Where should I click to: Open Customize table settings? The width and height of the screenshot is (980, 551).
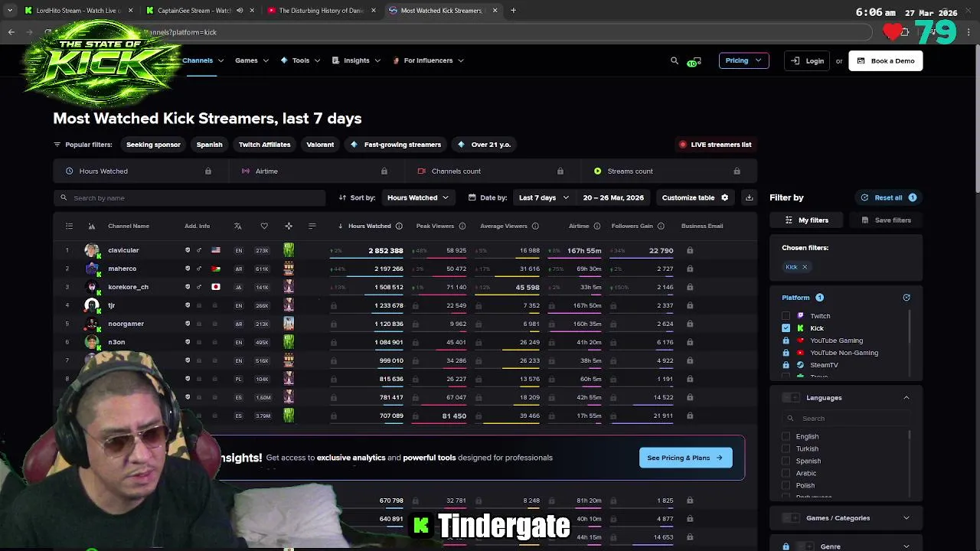tap(694, 197)
